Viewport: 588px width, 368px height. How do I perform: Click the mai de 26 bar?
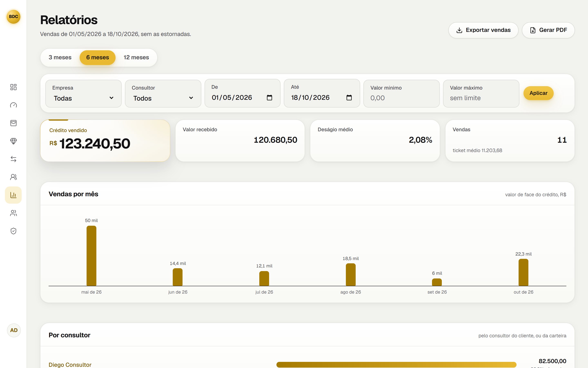pos(91,256)
